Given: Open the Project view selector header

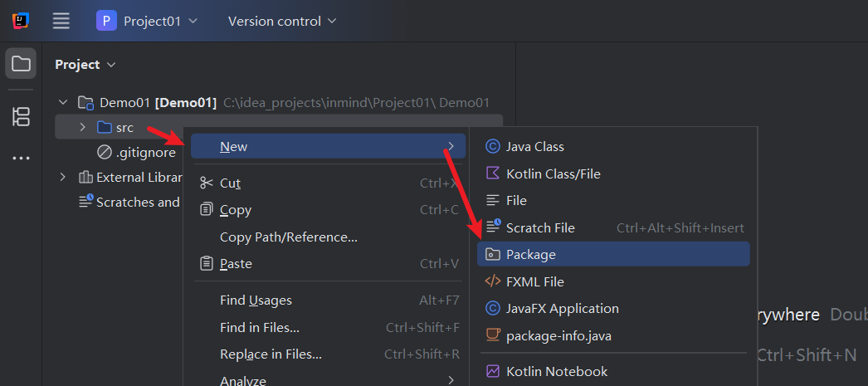Looking at the screenshot, I should (85, 65).
